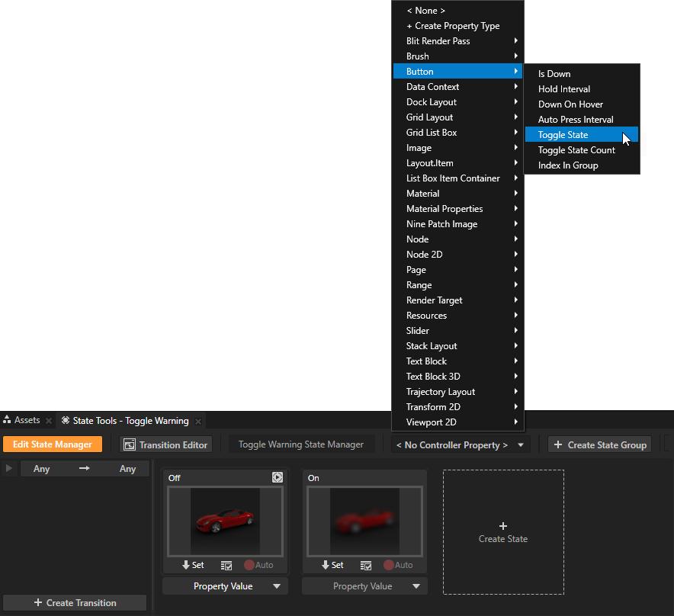Choose Create Property Type menu entry
Image resolution: width=674 pixels, height=616 pixels.
click(x=453, y=26)
